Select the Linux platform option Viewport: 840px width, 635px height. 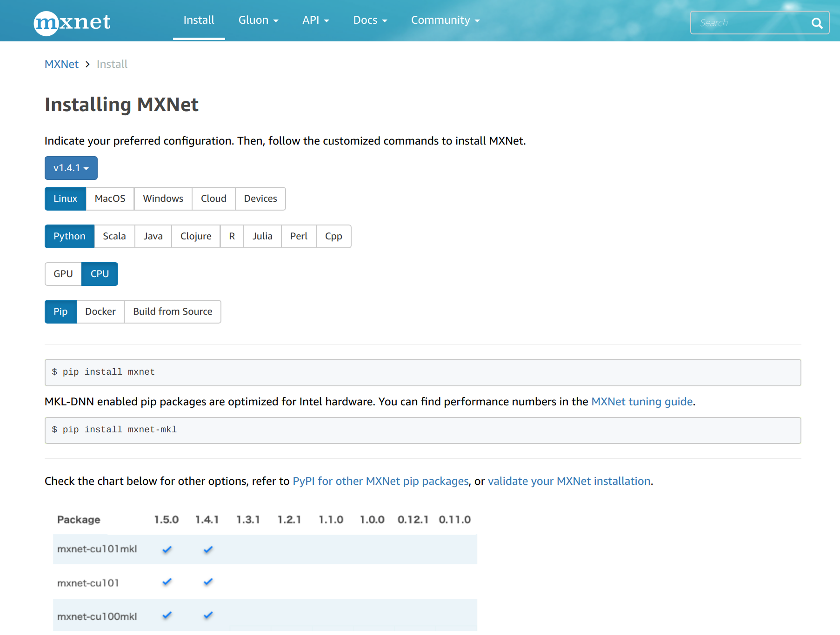point(65,198)
